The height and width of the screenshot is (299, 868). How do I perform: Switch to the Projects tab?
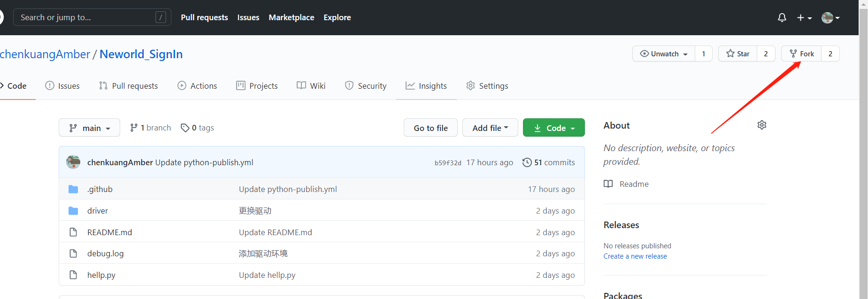(x=257, y=86)
